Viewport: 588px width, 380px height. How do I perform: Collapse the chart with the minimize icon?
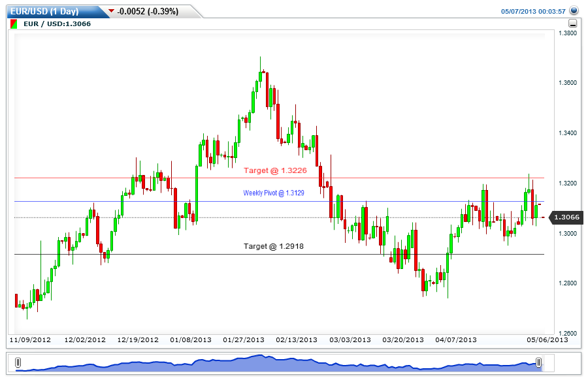click(x=572, y=24)
